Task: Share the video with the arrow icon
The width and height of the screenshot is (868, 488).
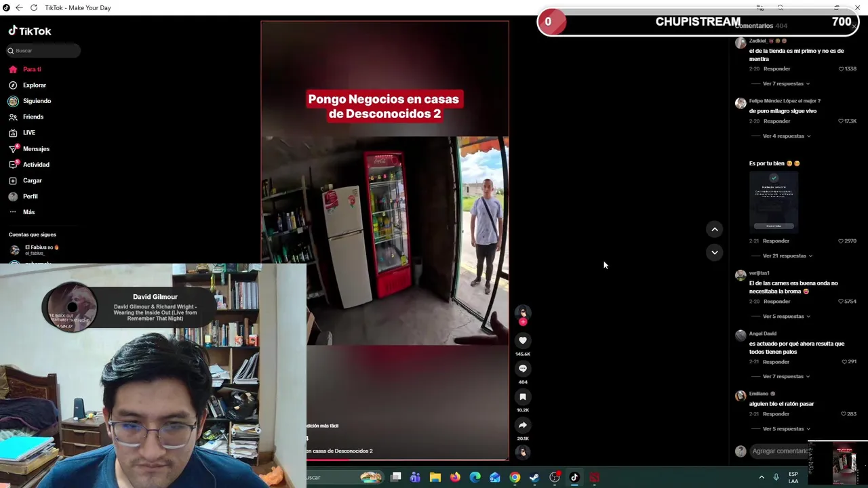Action: [x=523, y=425]
